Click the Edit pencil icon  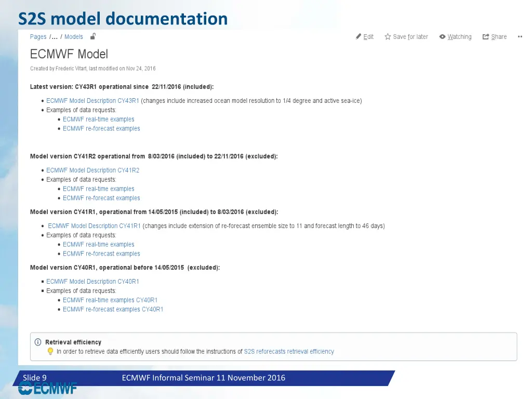358,37
